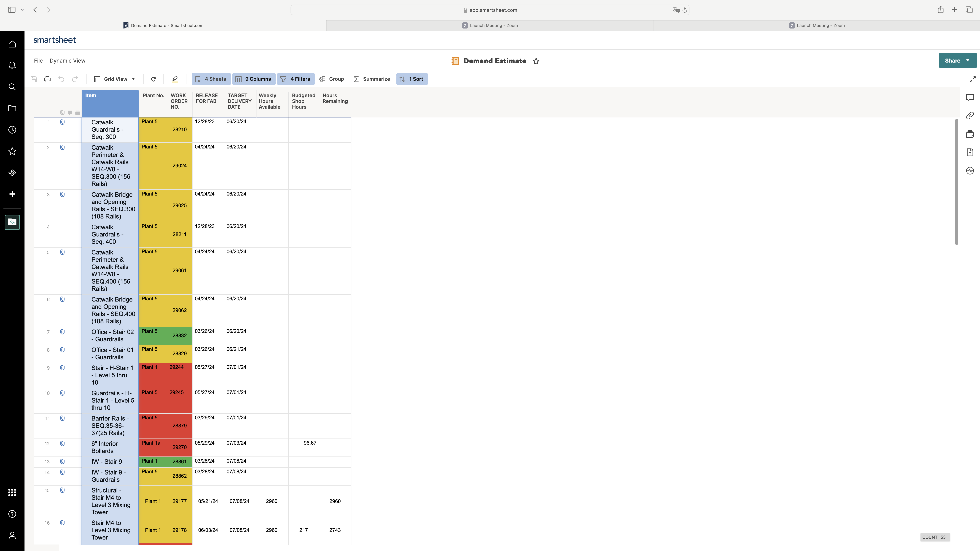Click the Summarize button
The height and width of the screenshot is (551, 980).
[x=372, y=79]
